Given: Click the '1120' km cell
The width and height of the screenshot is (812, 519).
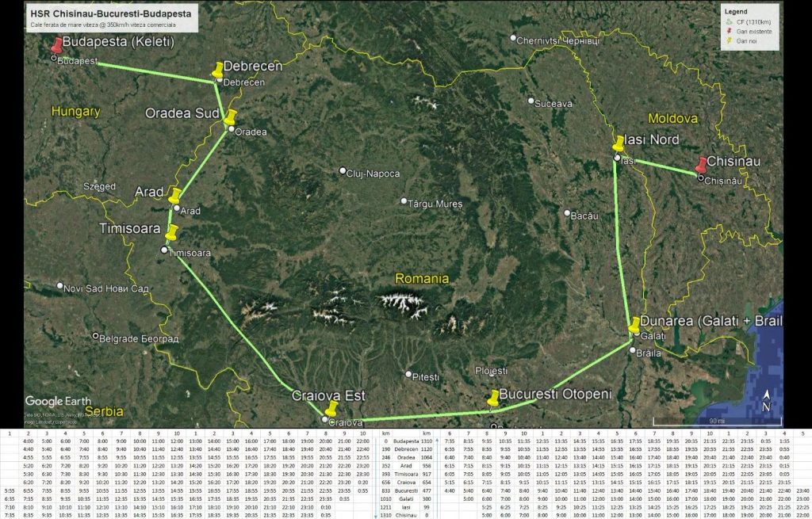Looking at the screenshot, I should (427, 449).
